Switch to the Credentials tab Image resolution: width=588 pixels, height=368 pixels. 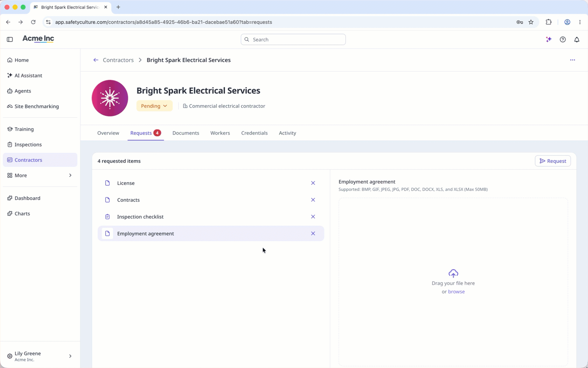pos(254,133)
